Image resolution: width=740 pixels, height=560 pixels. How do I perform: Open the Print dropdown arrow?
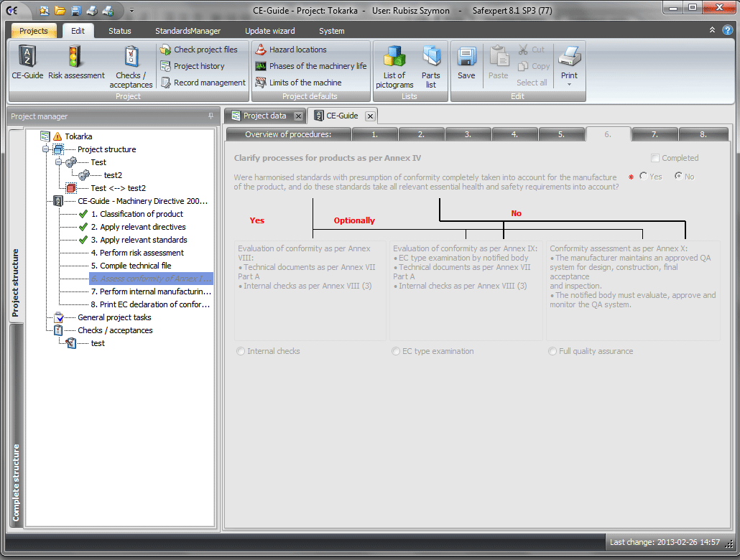click(569, 85)
